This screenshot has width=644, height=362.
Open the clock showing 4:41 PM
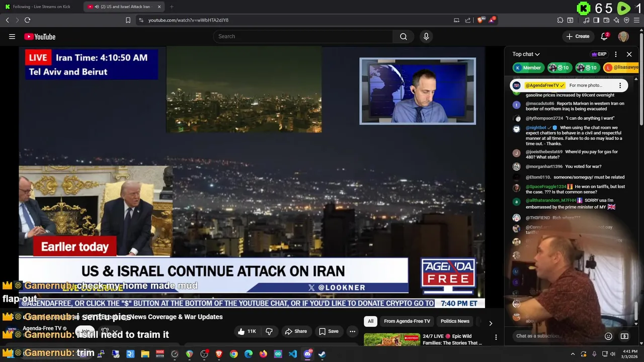tap(630, 354)
